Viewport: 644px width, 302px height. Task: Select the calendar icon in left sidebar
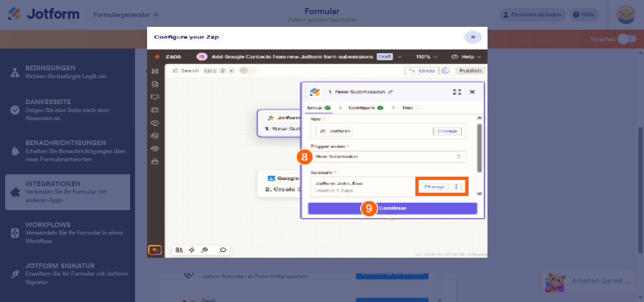coord(155,109)
